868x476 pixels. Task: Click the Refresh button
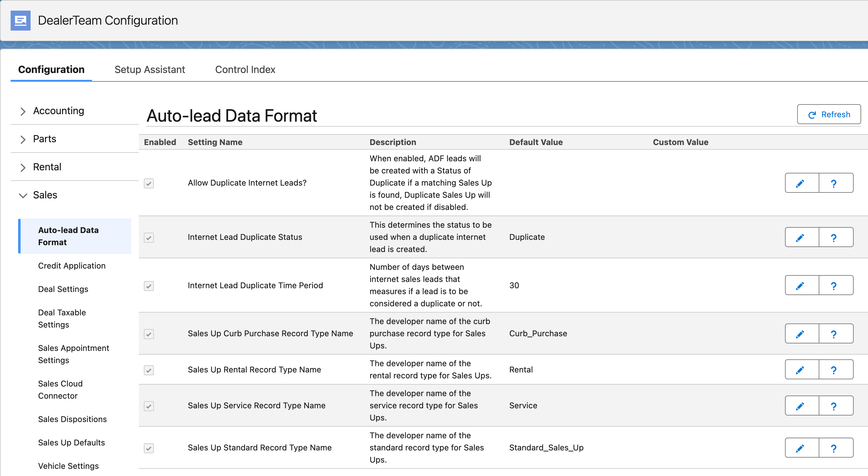[829, 114]
